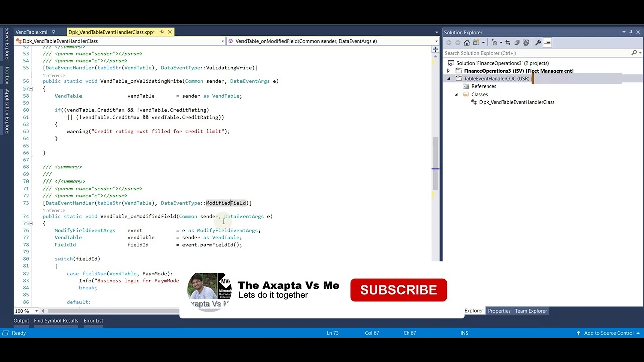
Task: Collapse All in Solution Explorer
Action: pyautogui.click(x=517, y=43)
